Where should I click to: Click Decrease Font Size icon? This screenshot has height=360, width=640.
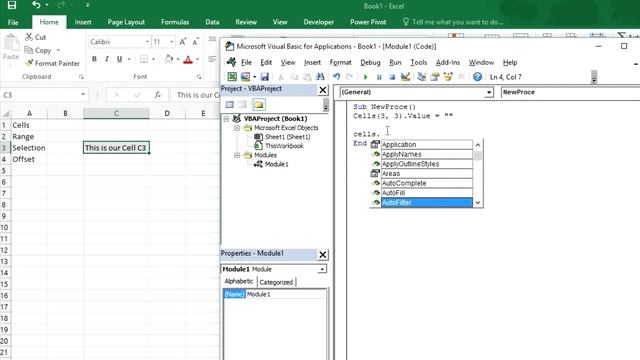point(196,42)
